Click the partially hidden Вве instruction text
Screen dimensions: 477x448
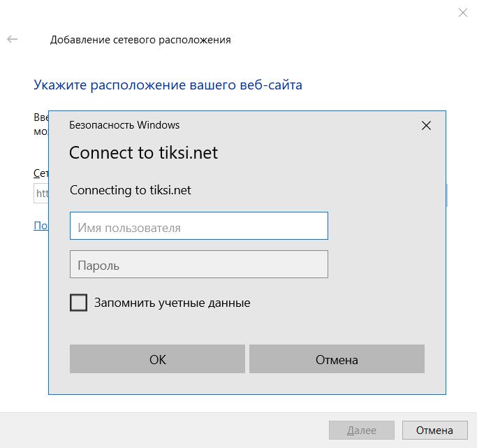coord(41,117)
